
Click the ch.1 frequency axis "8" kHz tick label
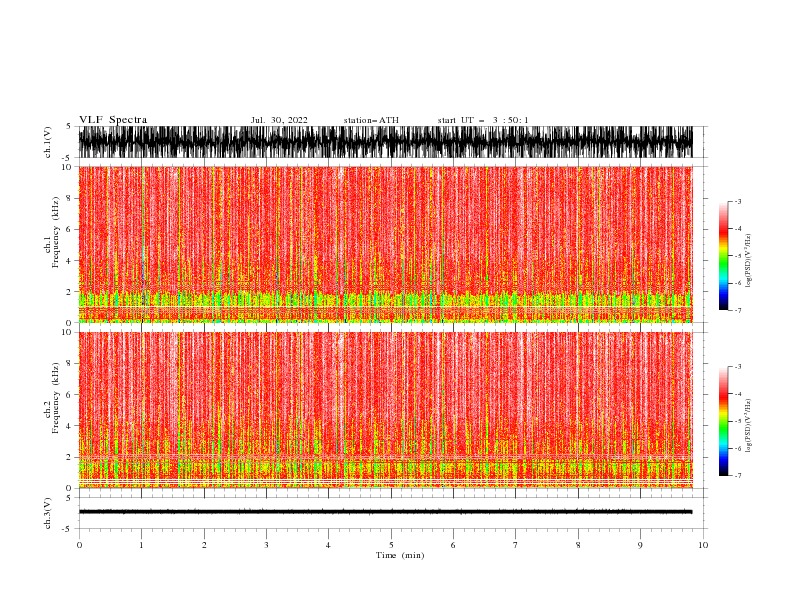click(70, 198)
